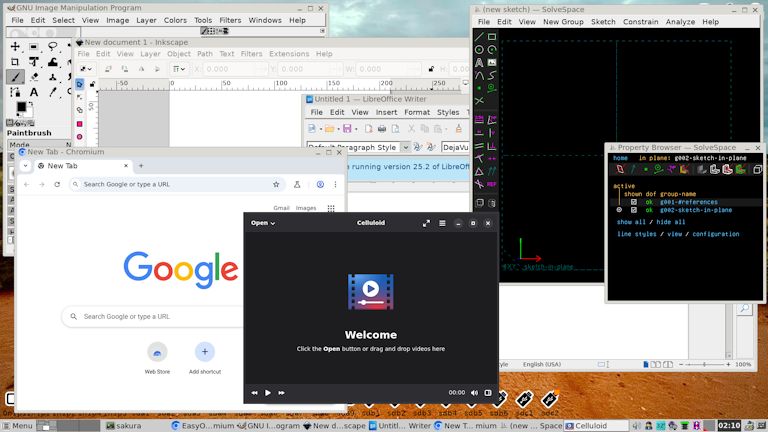Pick SolveSpace's Image insert tool
Image resolution: width=768 pixels, height=432 pixels.
(x=492, y=62)
